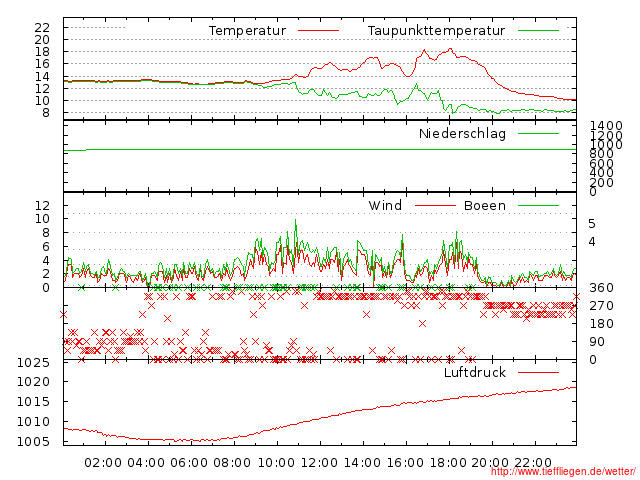Click the 16:00 time axis label
Image resolution: width=640 pixels, height=480 pixels.
coord(405,463)
